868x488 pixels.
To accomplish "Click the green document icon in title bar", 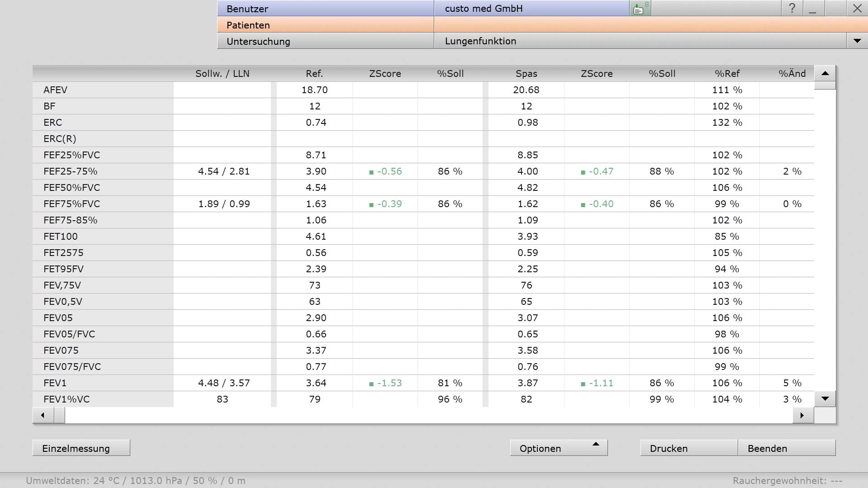I will pyautogui.click(x=640, y=8).
